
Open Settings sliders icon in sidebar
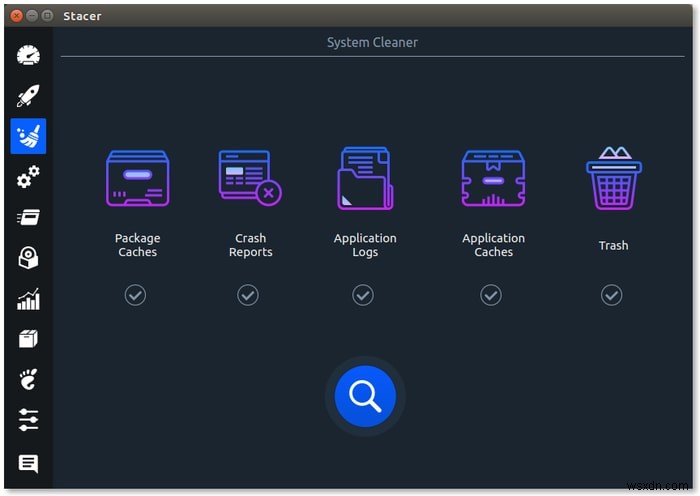[x=28, y=420]
